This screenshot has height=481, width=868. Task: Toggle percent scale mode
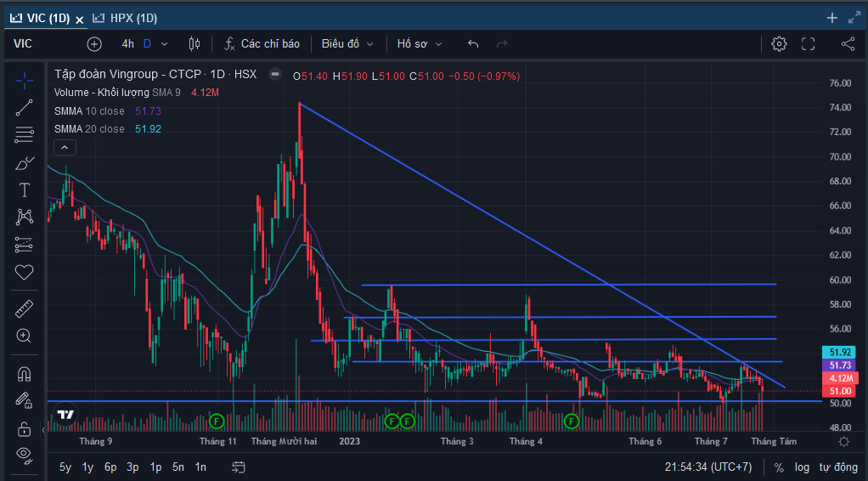point(779,467)
